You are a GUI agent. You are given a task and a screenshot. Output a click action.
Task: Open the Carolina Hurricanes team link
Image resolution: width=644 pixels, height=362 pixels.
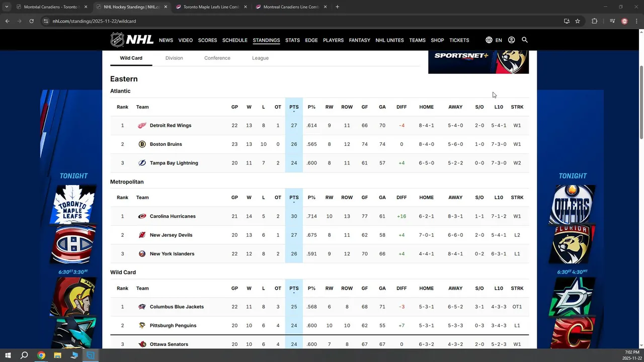point(173,216)
